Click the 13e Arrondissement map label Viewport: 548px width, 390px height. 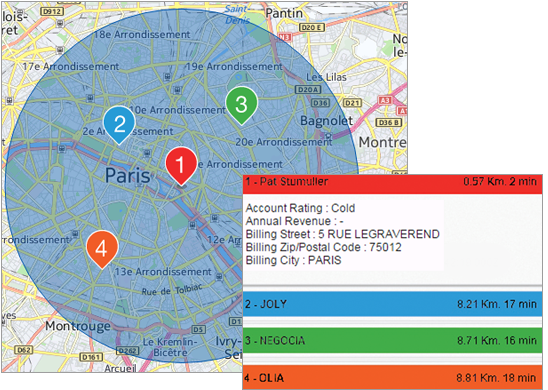pyautogui.click(x=163, y=272)
